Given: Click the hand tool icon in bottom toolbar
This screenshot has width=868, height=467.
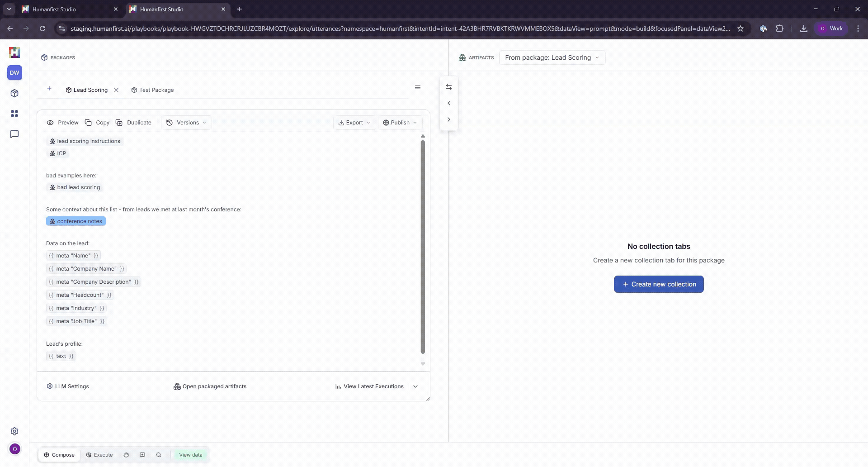Looking at the screenshot, I should 126,455.
